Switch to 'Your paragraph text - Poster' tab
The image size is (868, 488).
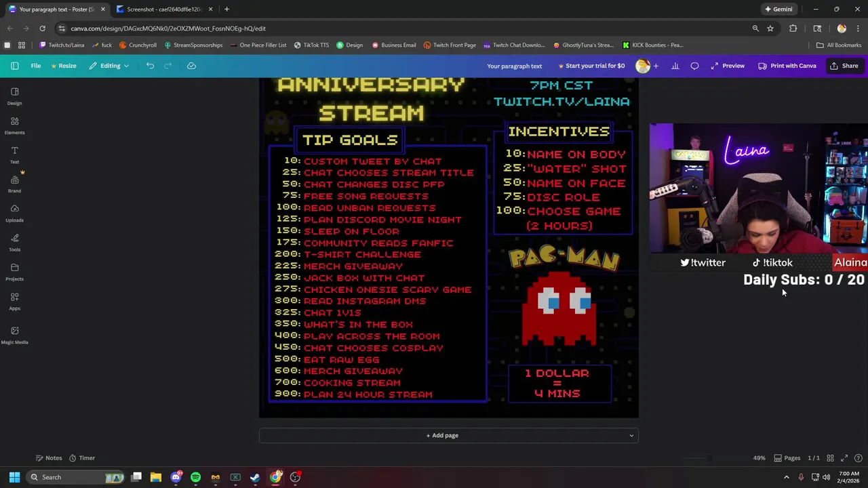pyautogui.click(x=56, y=9)
